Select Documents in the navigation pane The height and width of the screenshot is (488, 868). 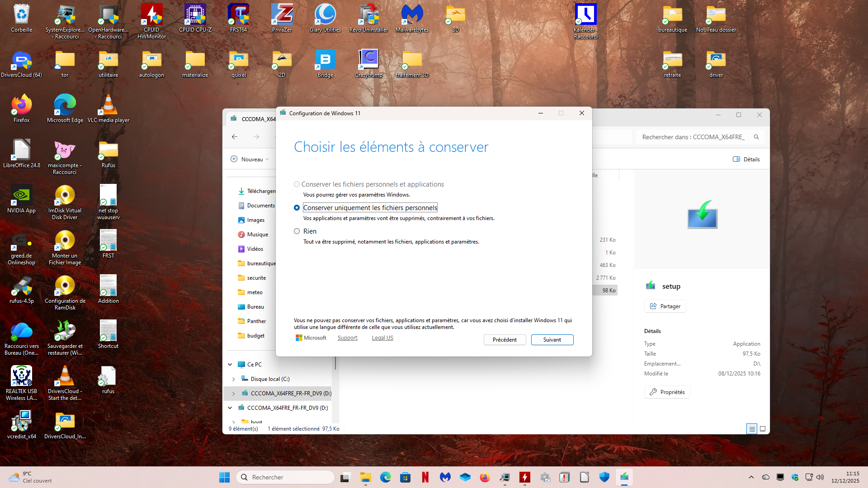260,206
